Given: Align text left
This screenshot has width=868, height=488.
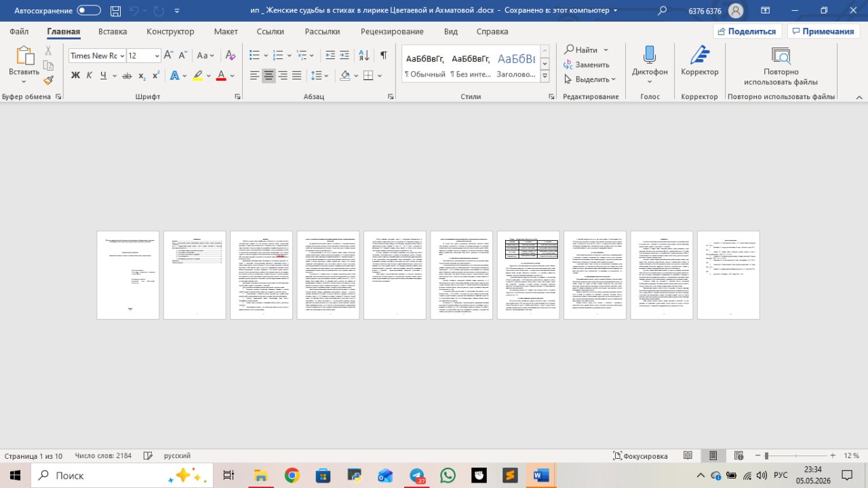Looking at the screenshot, I should pos(255,75).
